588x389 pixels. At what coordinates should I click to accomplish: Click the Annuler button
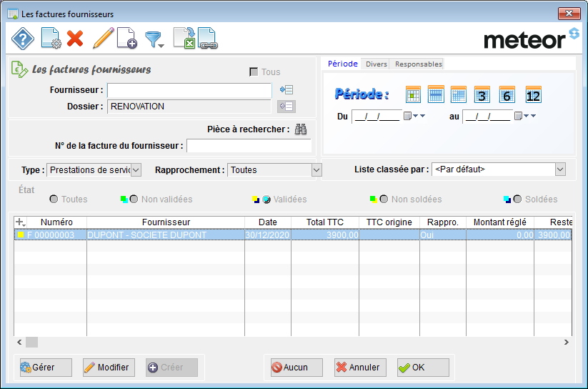pyautogui.click(x=360, y=368)
